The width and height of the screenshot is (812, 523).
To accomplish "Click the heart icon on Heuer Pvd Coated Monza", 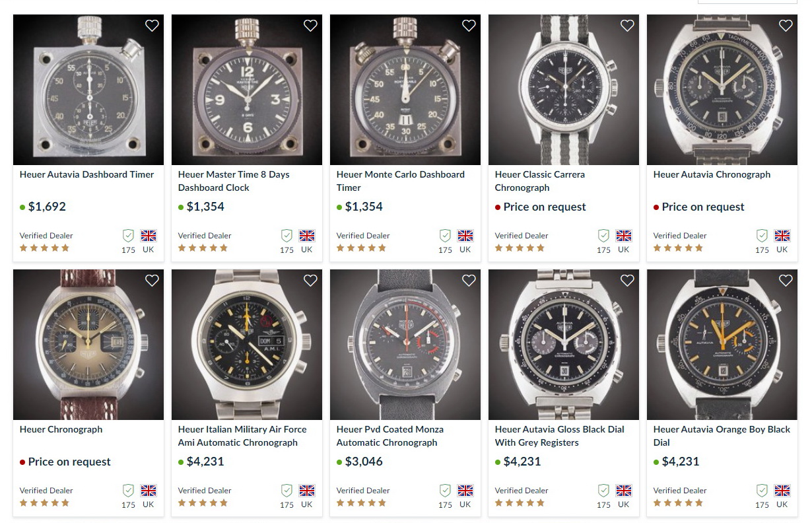I will click(469, 281).
